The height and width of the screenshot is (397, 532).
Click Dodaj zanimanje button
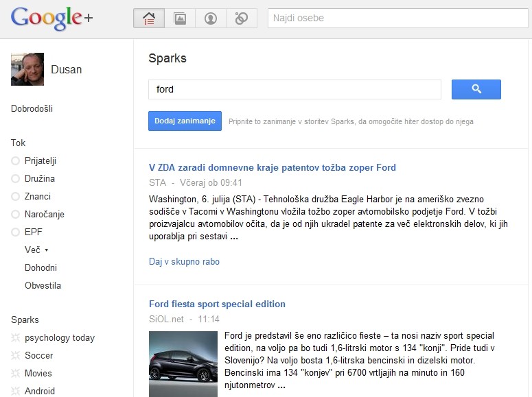coord(185,121)
